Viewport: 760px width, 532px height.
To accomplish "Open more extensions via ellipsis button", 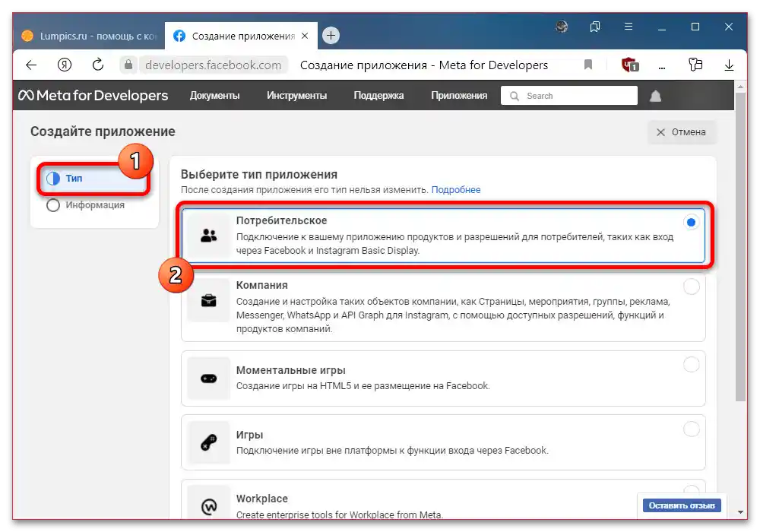I will 661,65.
